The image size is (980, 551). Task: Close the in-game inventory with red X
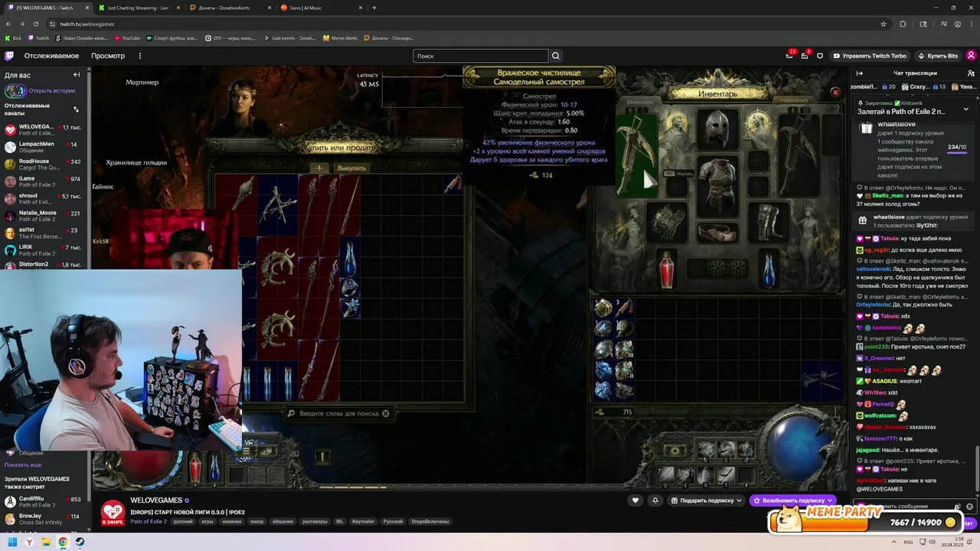(835, 93)
